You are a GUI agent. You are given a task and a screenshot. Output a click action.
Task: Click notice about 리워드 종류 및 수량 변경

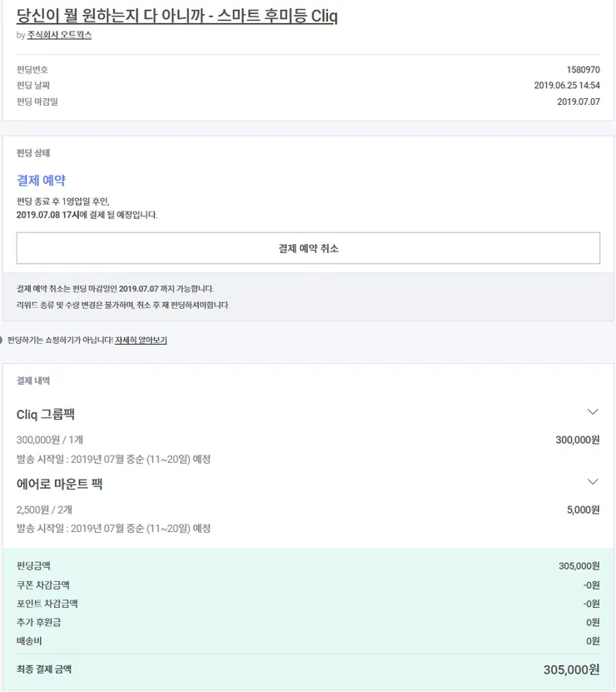(122, 305)
